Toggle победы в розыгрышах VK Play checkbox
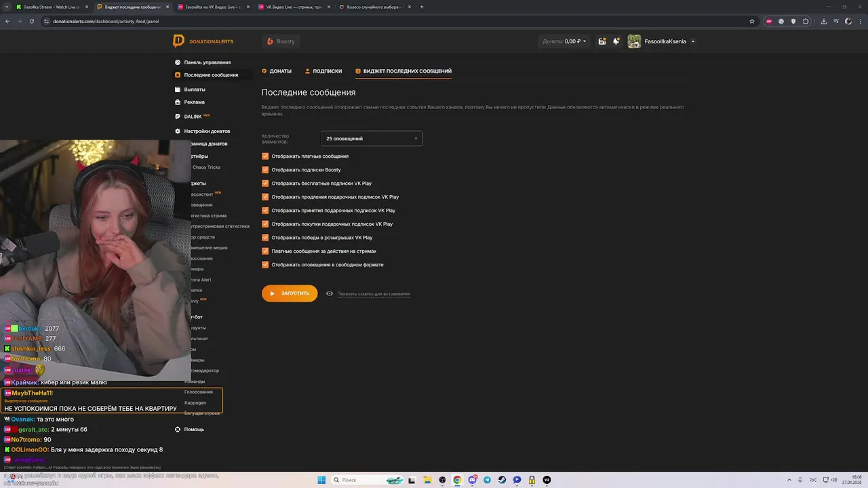Viewport: 868px width, 488px height. point(265,237)
